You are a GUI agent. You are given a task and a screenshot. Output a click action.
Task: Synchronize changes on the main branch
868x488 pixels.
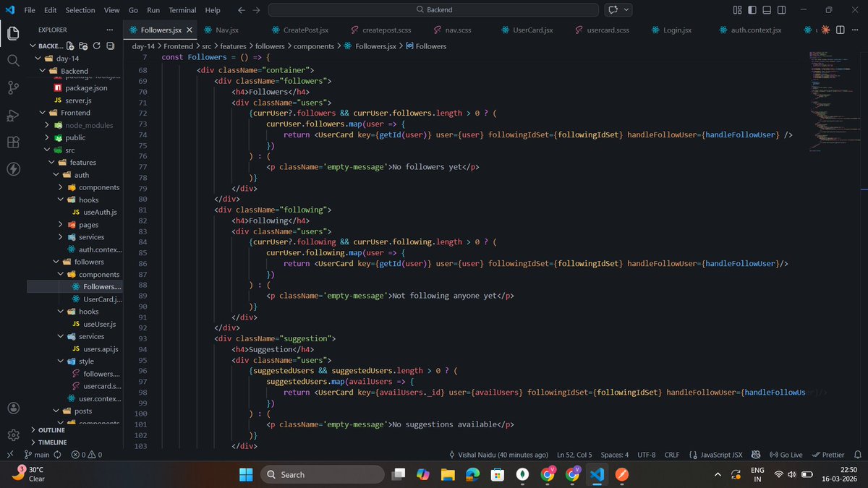pyautogui.click(x=56, y=455)
